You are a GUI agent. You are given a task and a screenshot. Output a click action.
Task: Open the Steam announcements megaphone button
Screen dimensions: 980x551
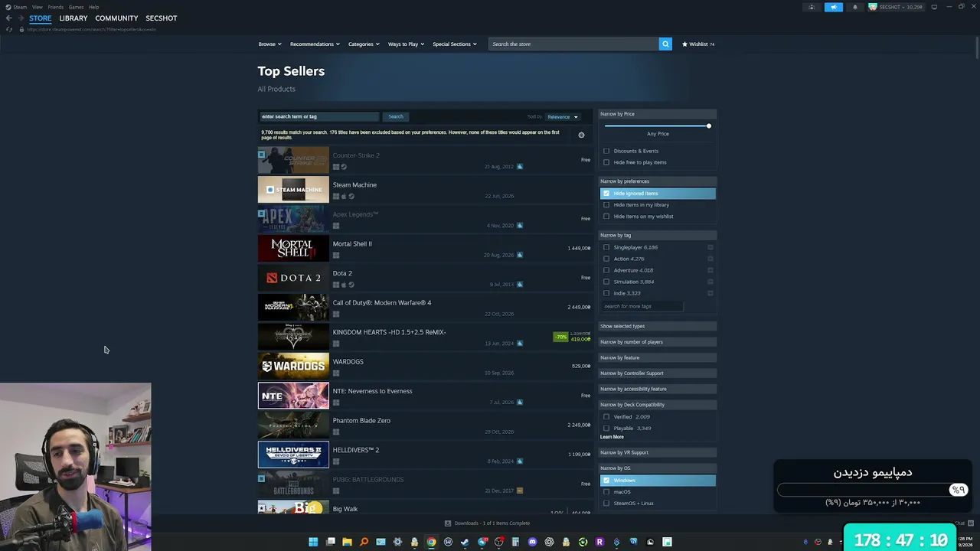click(x=834, y=7)
